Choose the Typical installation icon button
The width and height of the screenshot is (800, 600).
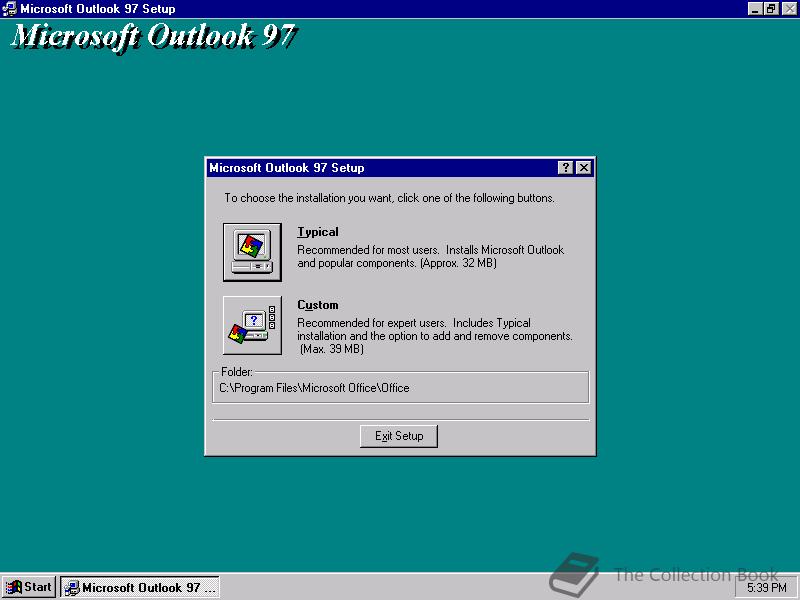click(252, 252)
